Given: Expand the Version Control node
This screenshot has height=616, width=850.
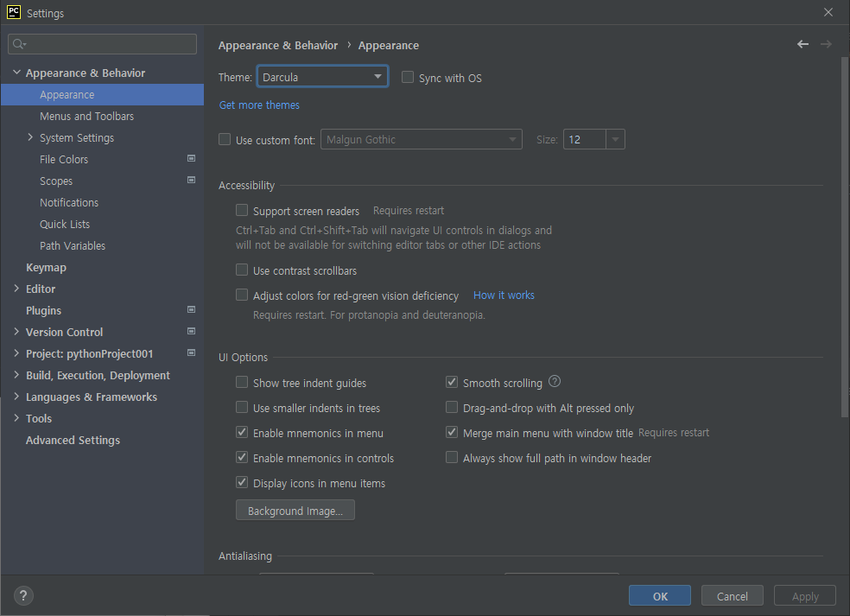Looking at the screenshot, I should point(16,331).
